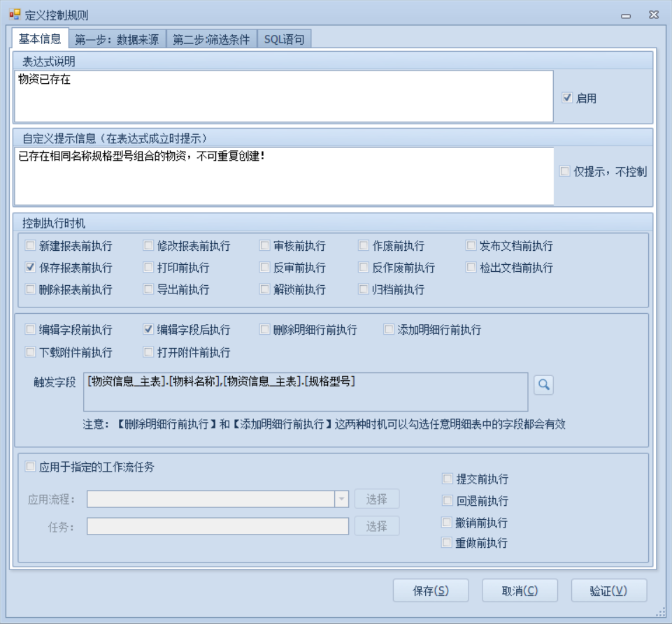
Task: Check 新建报表前执行 option
Action: (31, 245)
